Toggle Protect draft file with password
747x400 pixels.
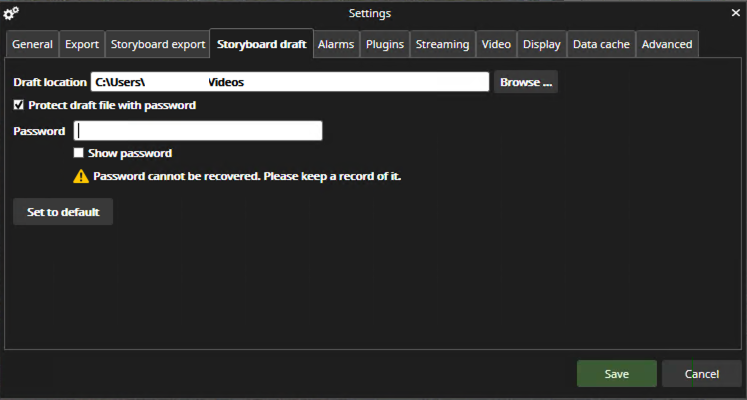[19, 105]
